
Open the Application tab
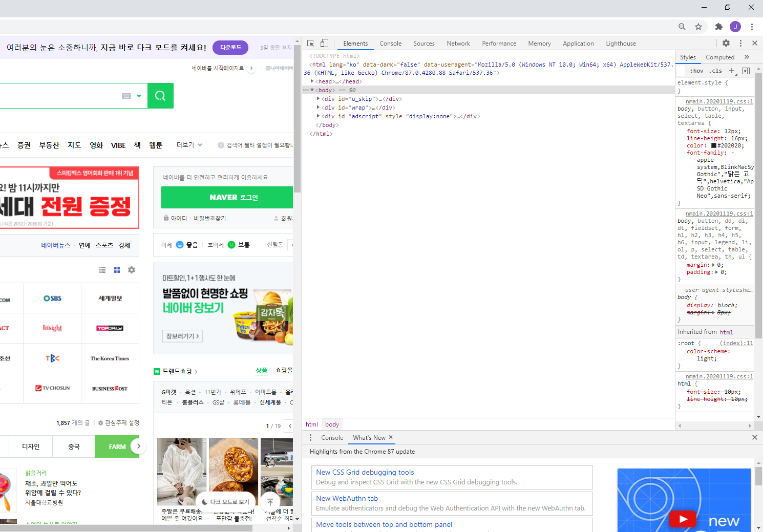579,44
